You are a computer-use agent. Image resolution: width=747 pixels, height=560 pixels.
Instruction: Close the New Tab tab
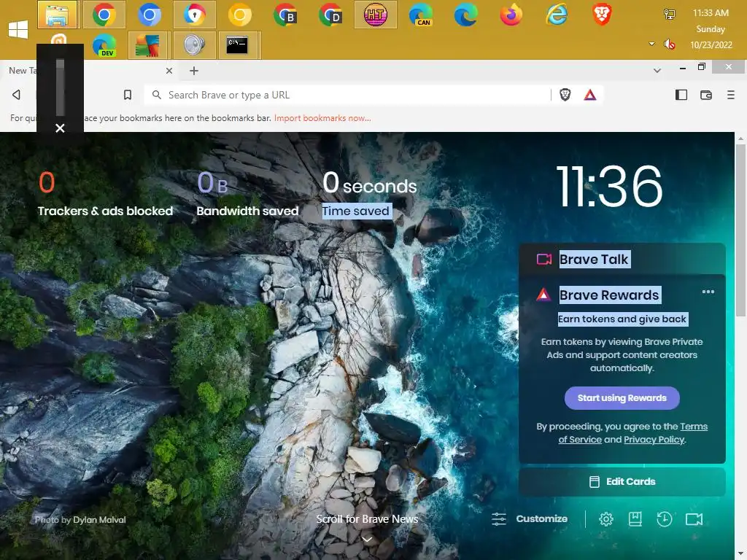[x=169, y=71]
